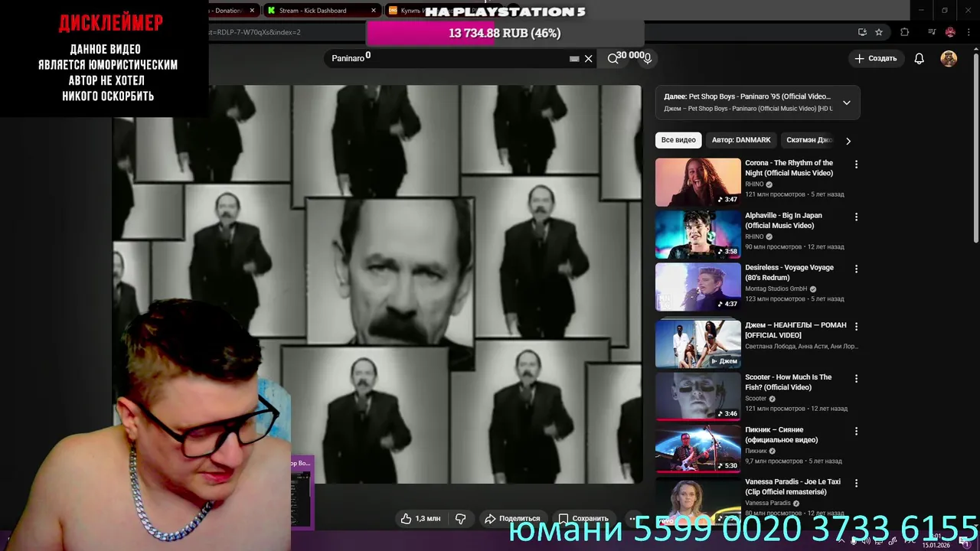Click the Поделиться share button
Viewport: 980px width, 551px height.
pos(513,518)
